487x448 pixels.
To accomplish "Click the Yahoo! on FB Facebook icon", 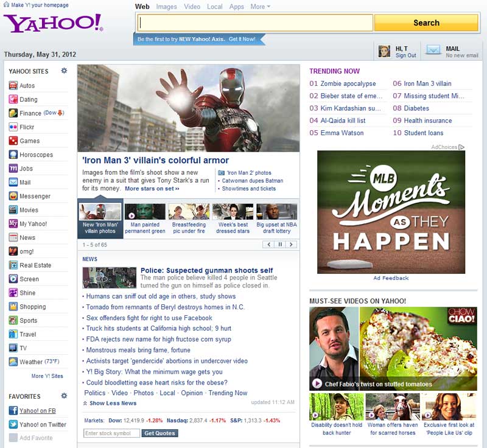I will pyautogui.click(x=13, y=410).
